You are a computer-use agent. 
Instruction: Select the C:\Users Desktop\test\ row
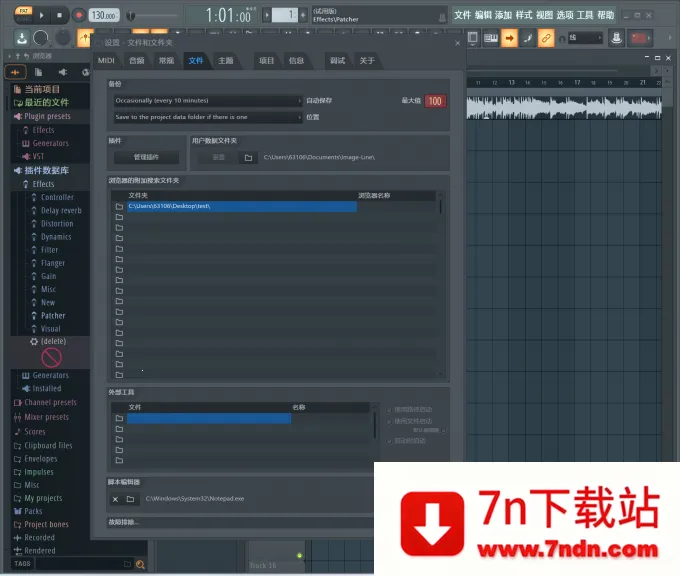pyautogui.click(x=242, y=206)
